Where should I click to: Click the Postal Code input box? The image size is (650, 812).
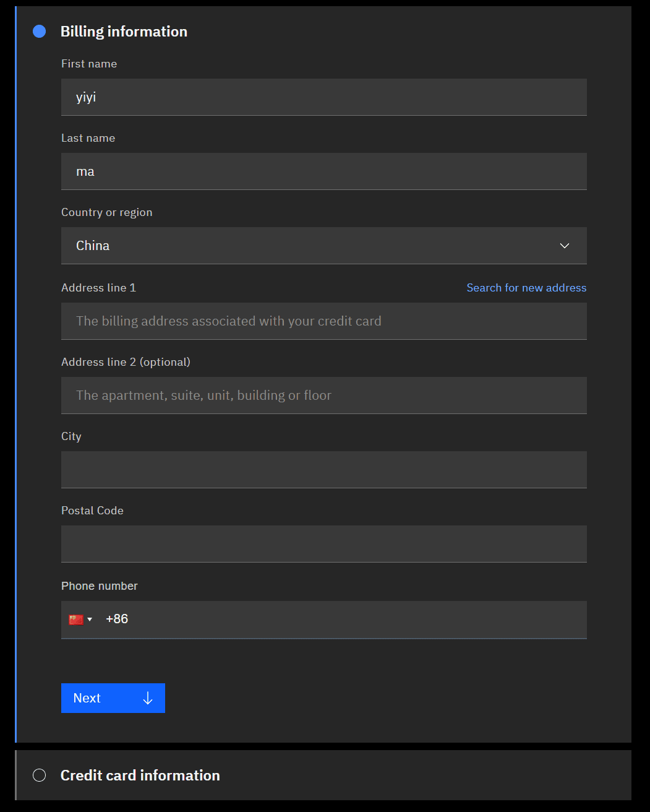click(x=323, y=544)
